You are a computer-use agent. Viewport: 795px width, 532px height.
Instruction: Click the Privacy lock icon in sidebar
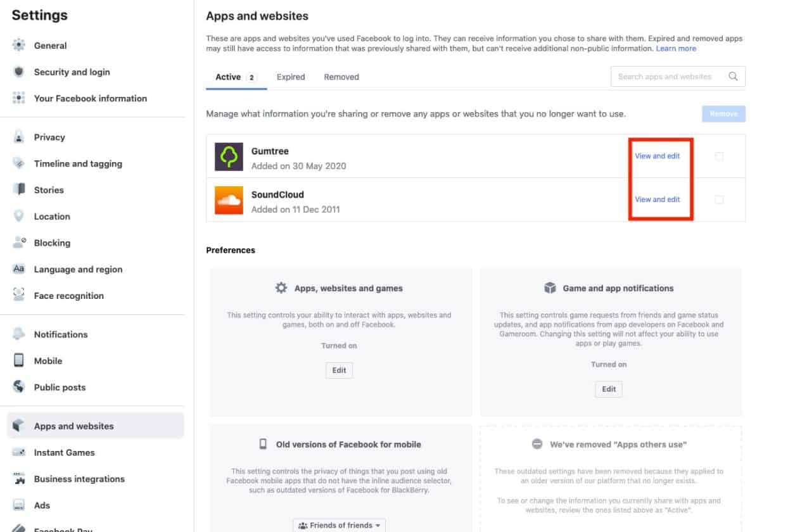click(19, 137)
